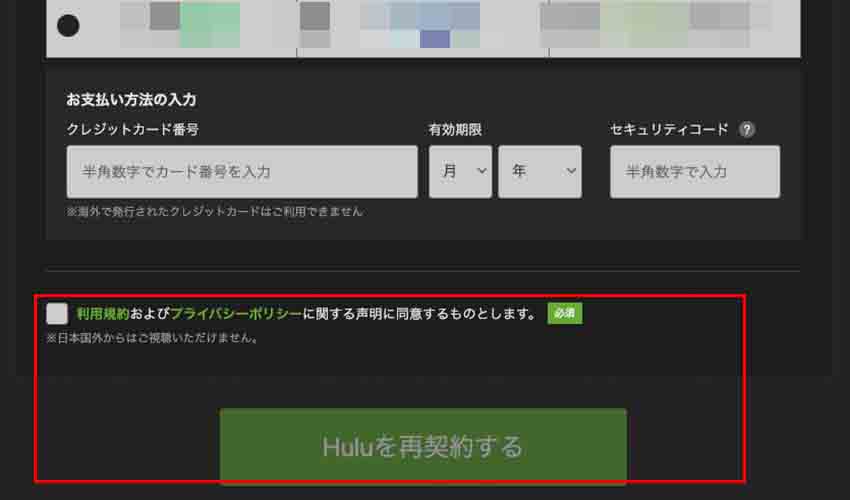Click the overseas credit card notice text
850x500 pixels.
pyautogui.click(x=215, y=211)
